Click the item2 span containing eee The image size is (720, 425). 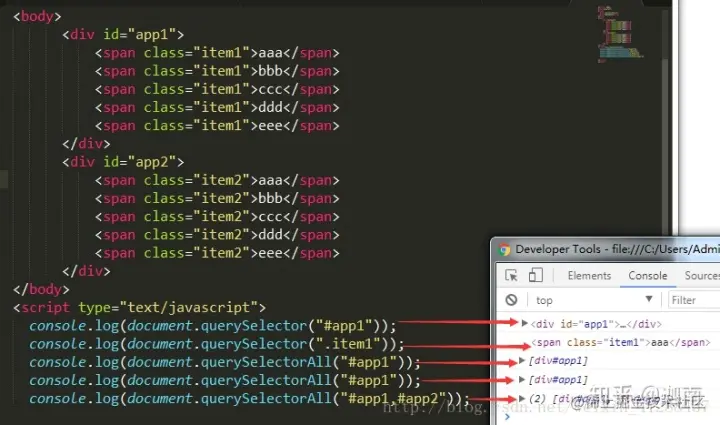point(217,253)
